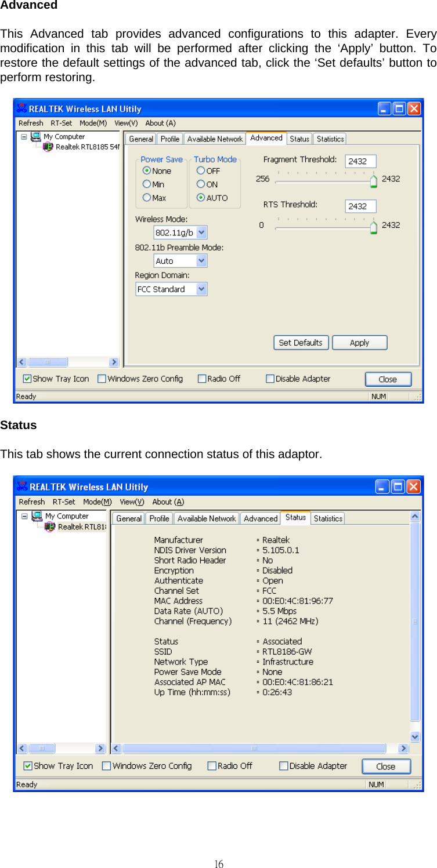Select Power Save Max radio option
437x868 pixels.
[147, 198]
